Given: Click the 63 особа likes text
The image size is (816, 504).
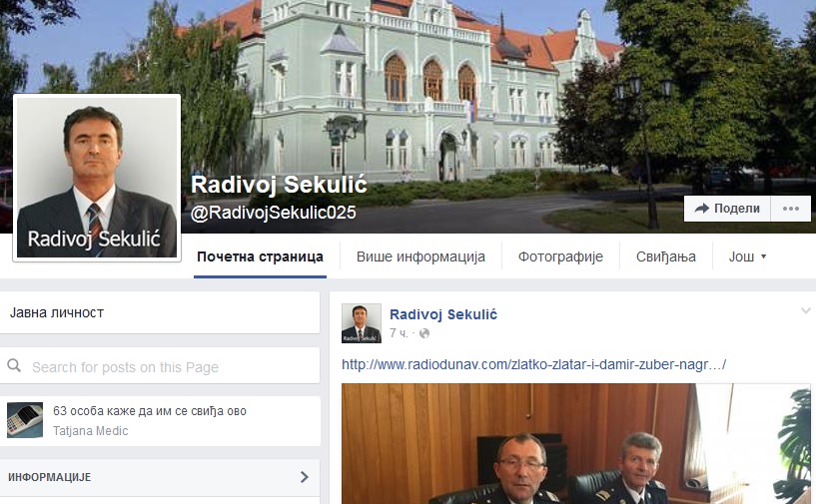Looking at the screenshot, I should pyautogui.click(x=150, y=411).
